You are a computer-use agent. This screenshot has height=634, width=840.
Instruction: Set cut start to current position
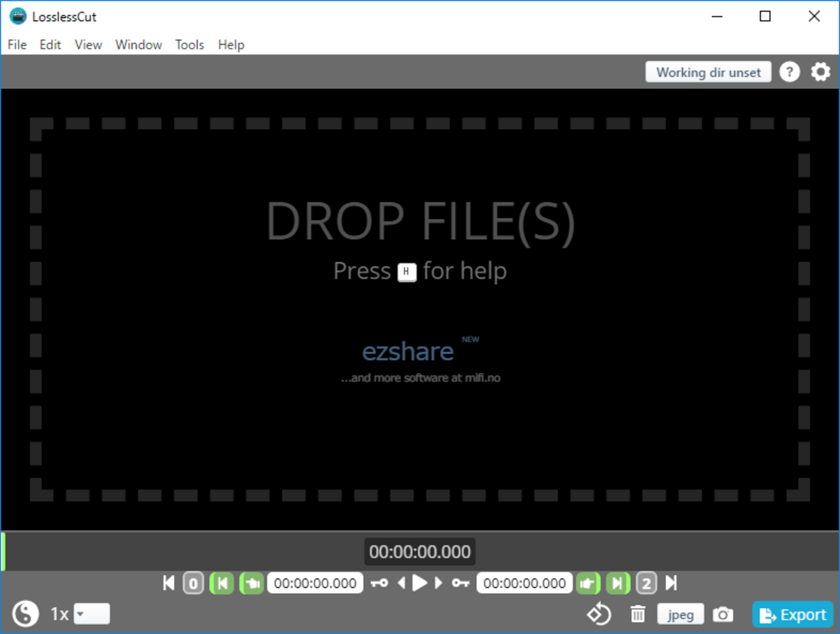click(251, 583)
